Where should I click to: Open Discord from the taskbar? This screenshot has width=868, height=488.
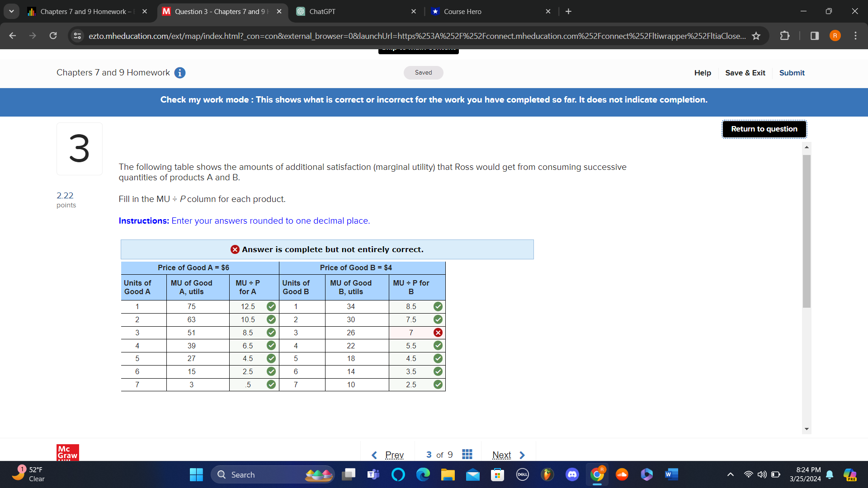572,474
